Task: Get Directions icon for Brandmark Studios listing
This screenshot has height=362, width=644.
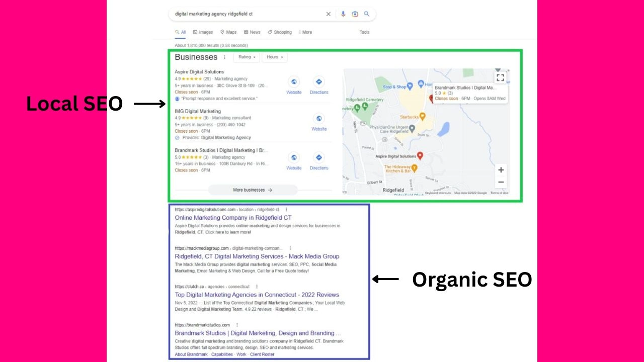Action: [x=318, y=157]
